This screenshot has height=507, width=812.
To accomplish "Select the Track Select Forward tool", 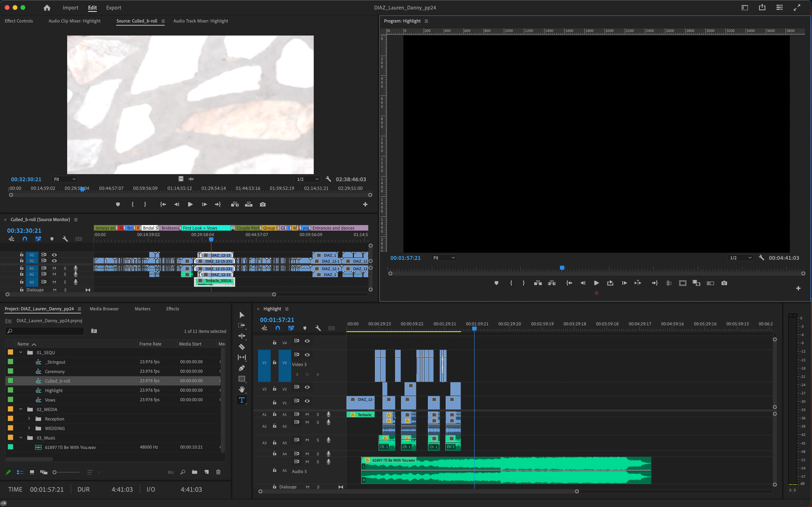I will pyautogui.click(x=242, y=325).
